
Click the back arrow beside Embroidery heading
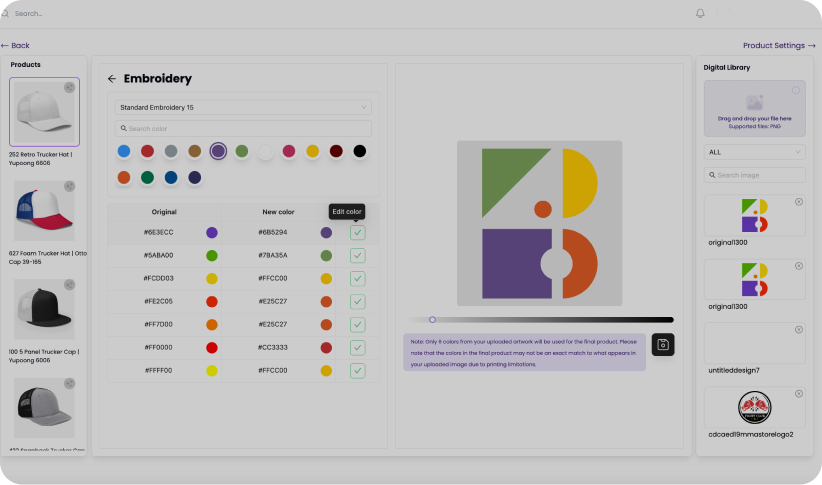(x=112, y=79)
